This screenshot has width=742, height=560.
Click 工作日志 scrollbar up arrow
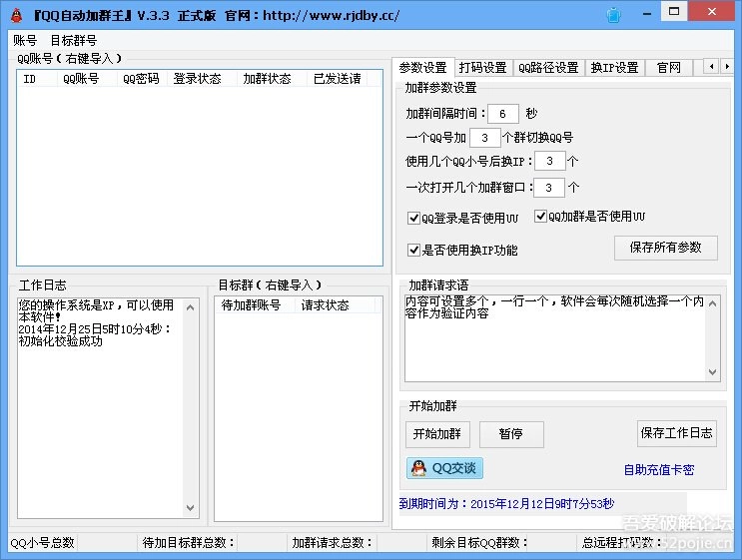[x=190, y=307]
